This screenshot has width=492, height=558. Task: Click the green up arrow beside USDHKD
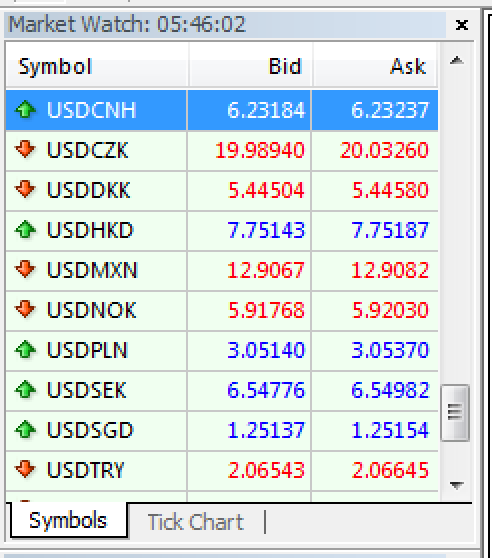pos(25,229)
